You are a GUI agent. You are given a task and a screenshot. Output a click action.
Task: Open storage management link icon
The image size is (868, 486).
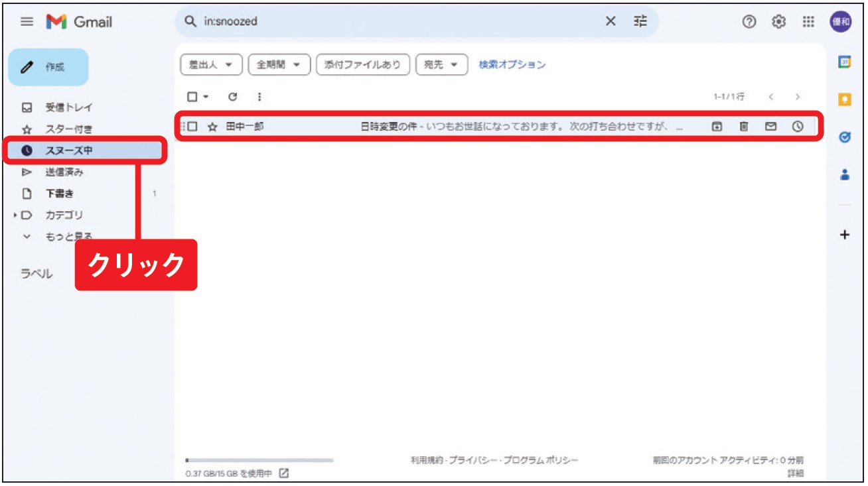(x=284, y=473)
